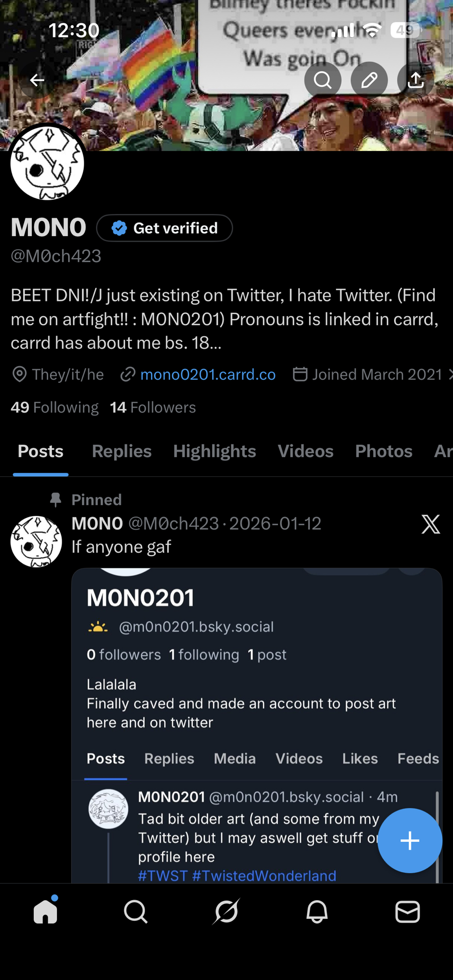The image size is (453, 980).
Task: Open Messages envelope icon
Action: 407,912
